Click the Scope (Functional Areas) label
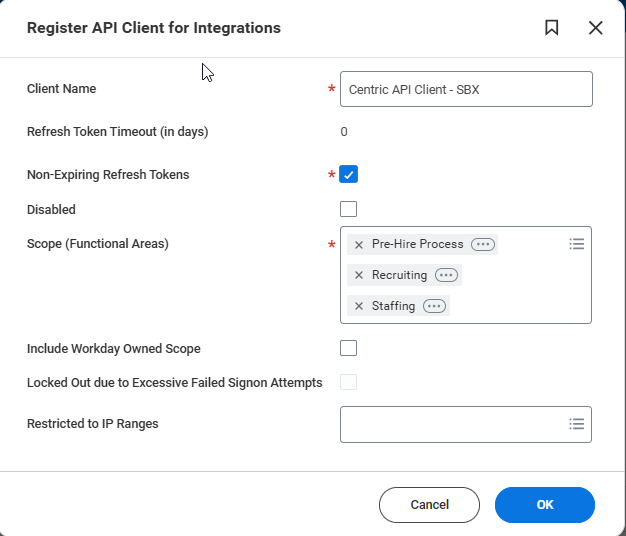 pyautogui.click(x=98, y=244)
